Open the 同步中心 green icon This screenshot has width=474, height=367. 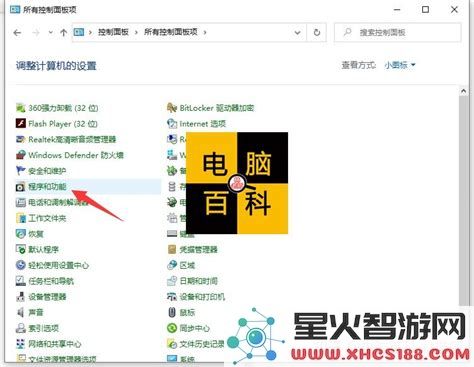(x=172, y=328)
